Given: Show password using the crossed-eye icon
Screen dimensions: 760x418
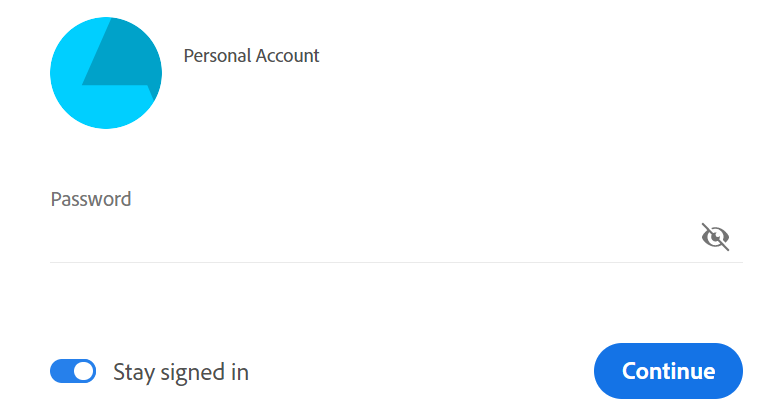Looking at the screenshot, I should [x=715, y=237].
